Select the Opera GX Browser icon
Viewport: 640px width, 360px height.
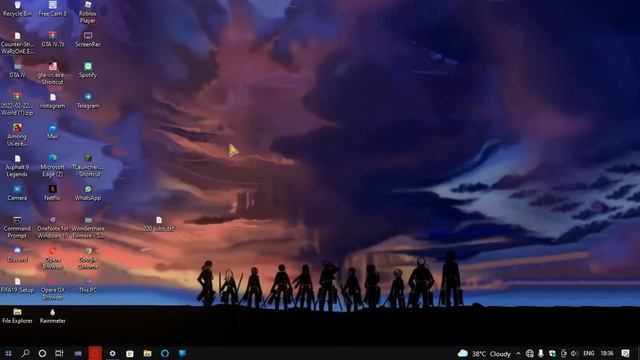click(53, 289)
